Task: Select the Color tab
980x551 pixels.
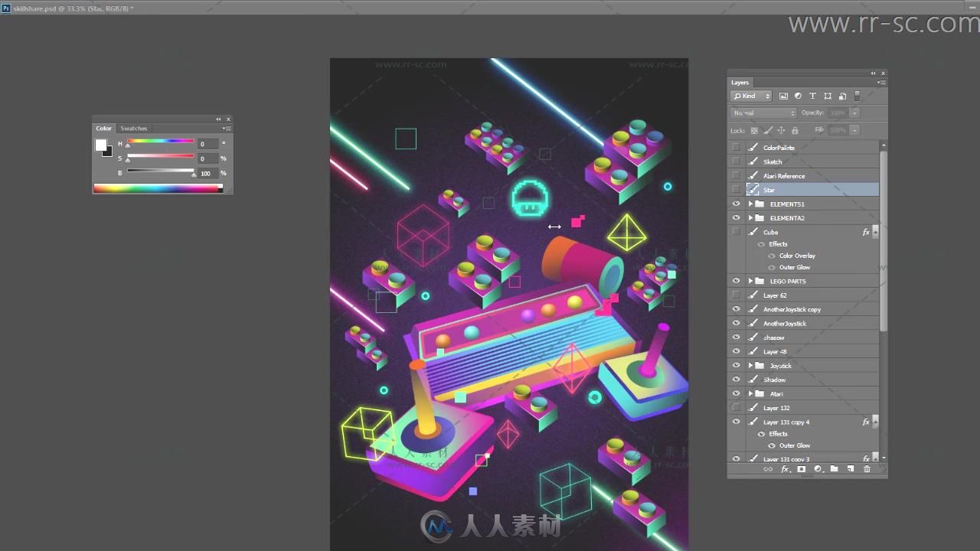Action: point(103,129)
